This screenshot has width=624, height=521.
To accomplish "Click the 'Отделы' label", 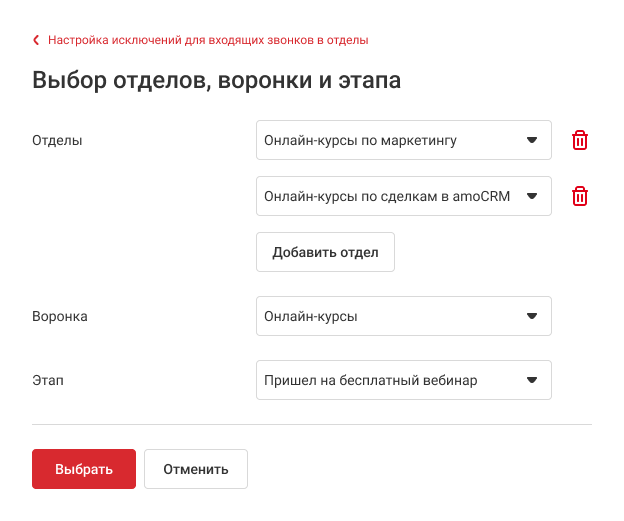I will 57,140.
